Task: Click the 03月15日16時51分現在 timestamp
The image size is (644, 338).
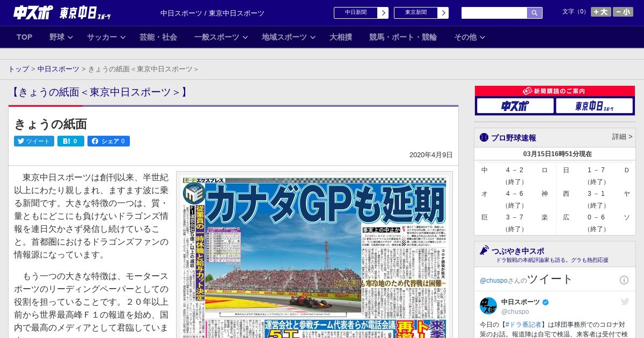Action: tap(558, 154)
